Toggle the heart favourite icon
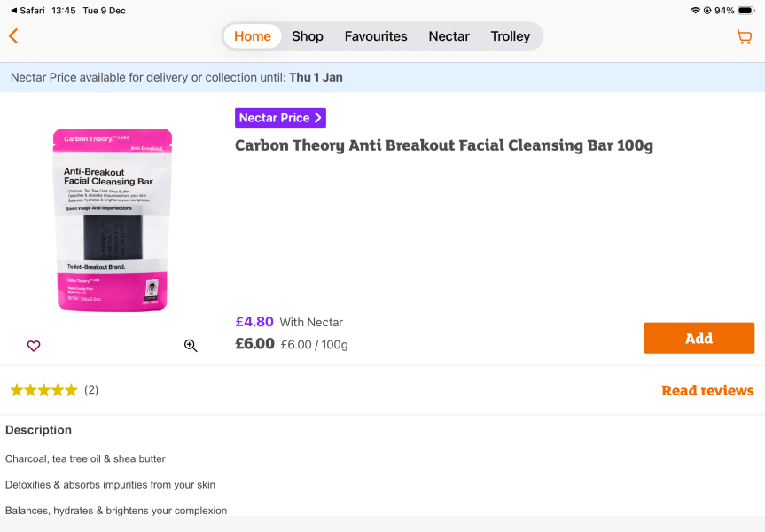The image size is (765, 532). pos(34,346)
